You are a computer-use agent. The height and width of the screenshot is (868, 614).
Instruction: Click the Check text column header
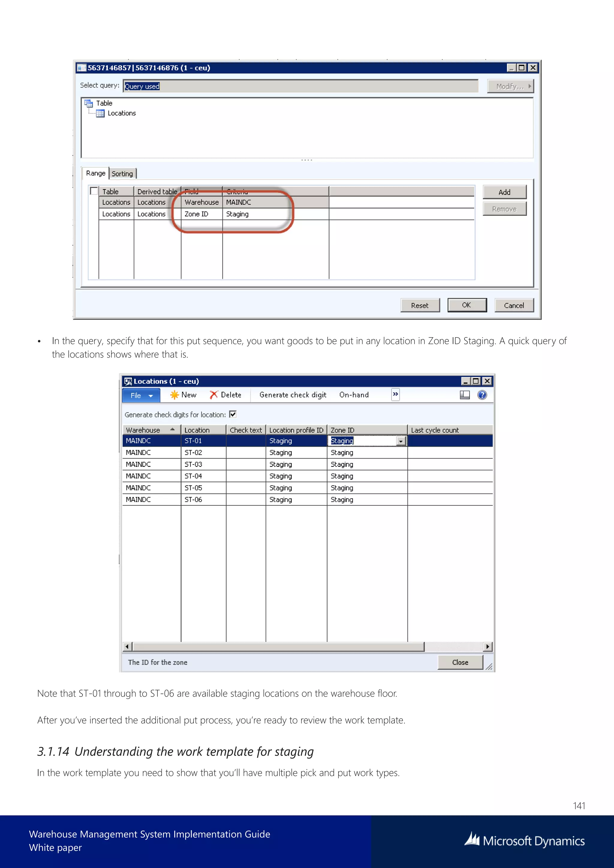(x=246, y=430)
